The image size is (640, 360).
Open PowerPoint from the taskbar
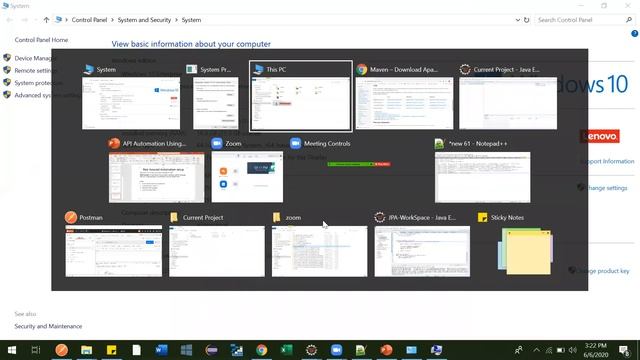(x=386, y=350)
